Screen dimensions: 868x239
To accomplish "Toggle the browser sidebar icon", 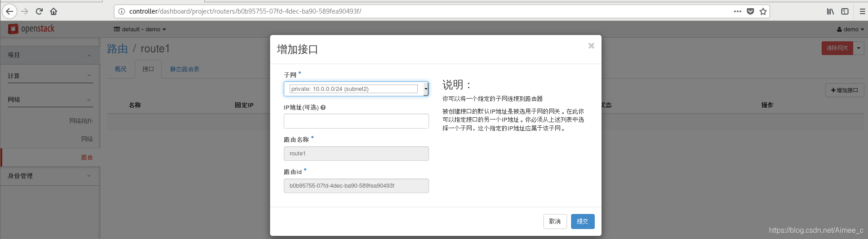I will point(845,11).
